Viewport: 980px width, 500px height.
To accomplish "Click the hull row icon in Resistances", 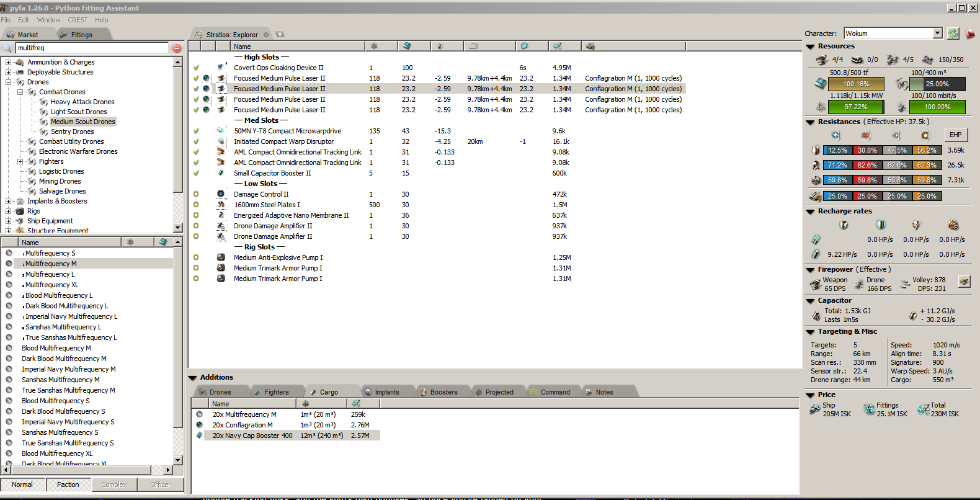I will (816, 180).
